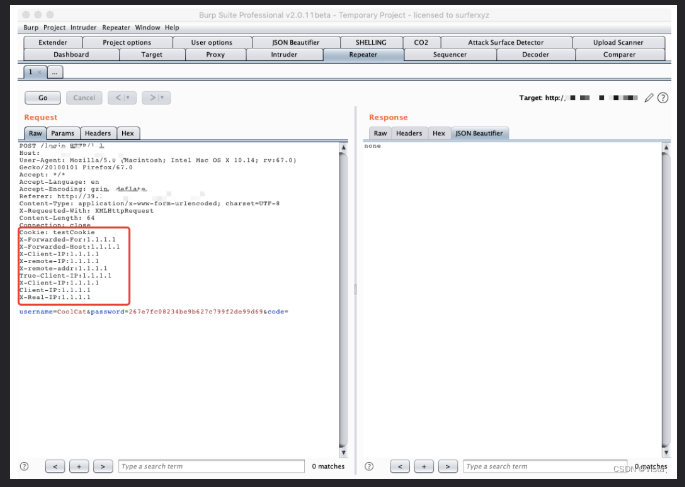Switch to the Proxy tab
The width and height of the screenshot is (685, 487).
click(215, 55)
